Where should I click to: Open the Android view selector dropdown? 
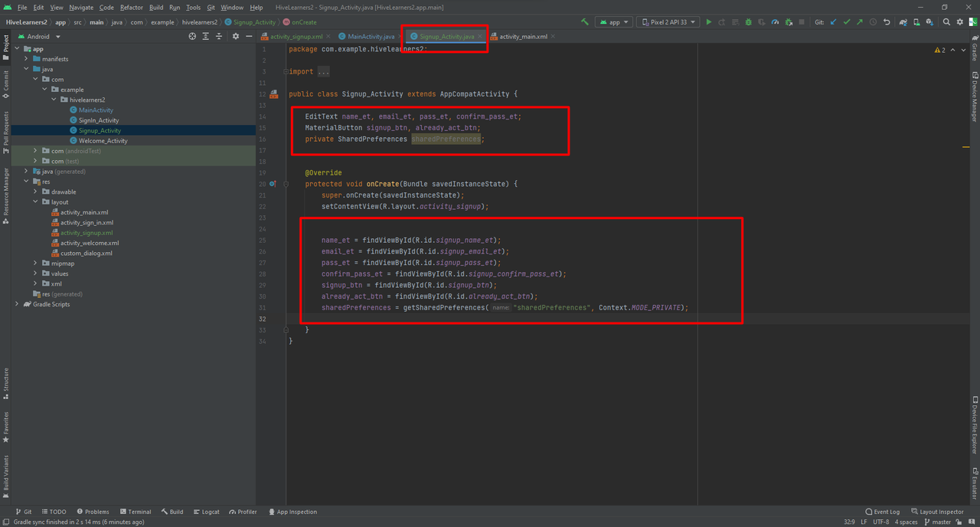pyautogui.click(x=38, y=36)
